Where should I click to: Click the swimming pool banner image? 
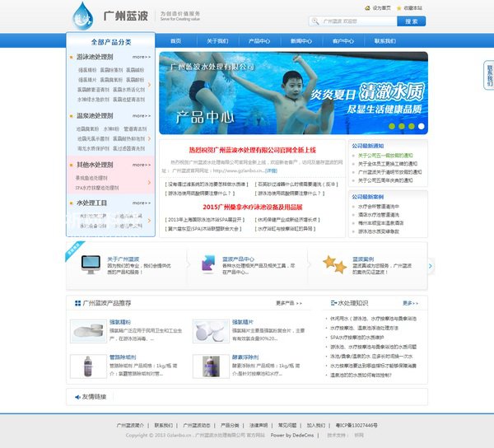click(x=294, y=93)
